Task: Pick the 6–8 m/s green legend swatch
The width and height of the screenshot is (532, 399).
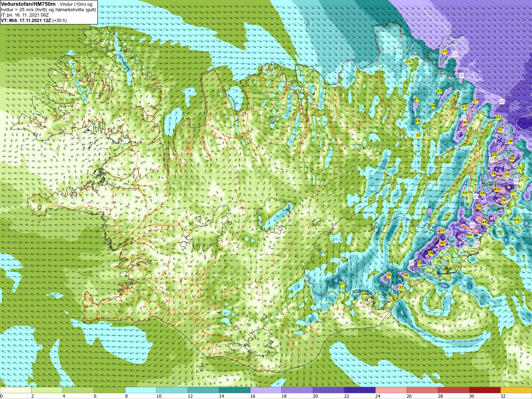Action: tap(109, 390)
